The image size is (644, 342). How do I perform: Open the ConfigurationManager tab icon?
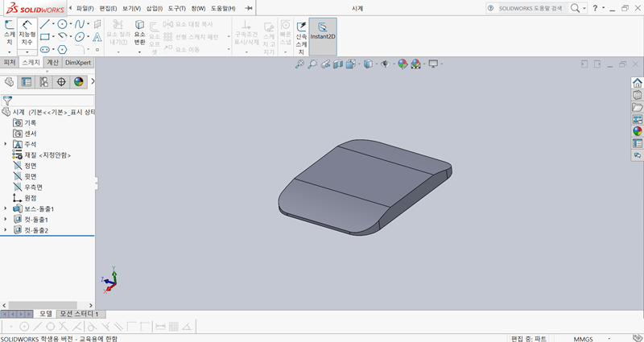click(44, 82)
